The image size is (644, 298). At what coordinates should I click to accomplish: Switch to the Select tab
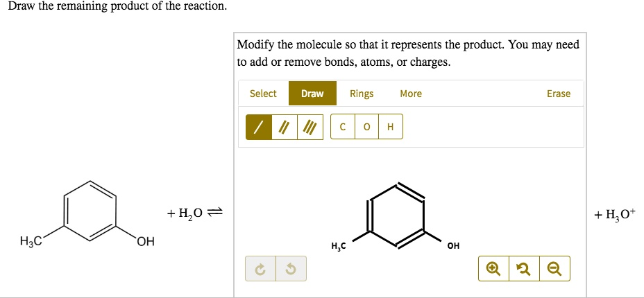coord(263,94)
